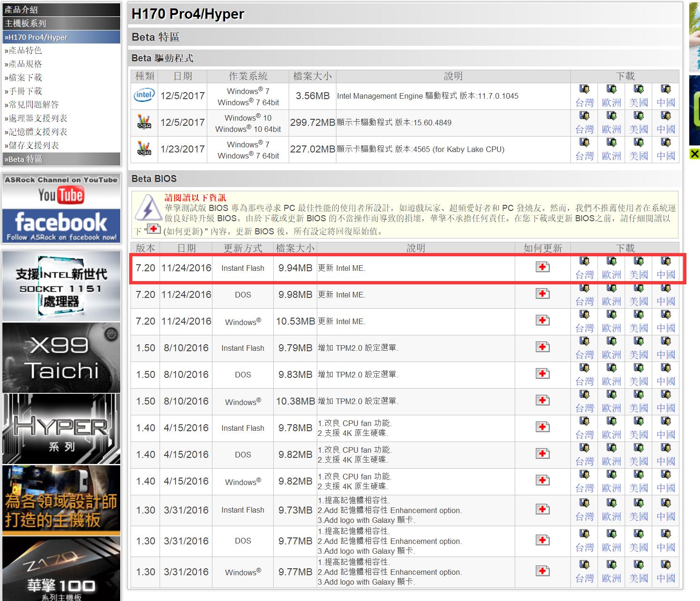Screen dimensions: 700x601
Task: Click the 227.02MB file size cell
Action: coord(313,149)
